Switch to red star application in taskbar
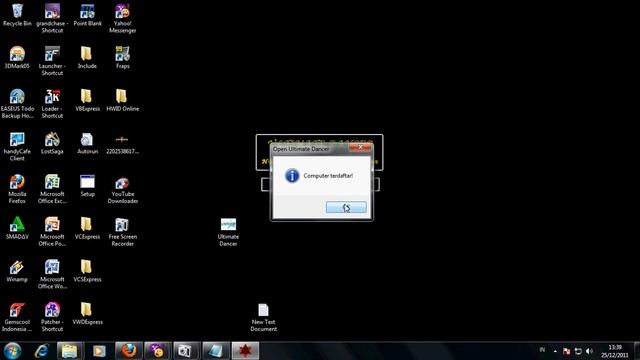Viewport: 640px width, 360px height. coord(245,351)
